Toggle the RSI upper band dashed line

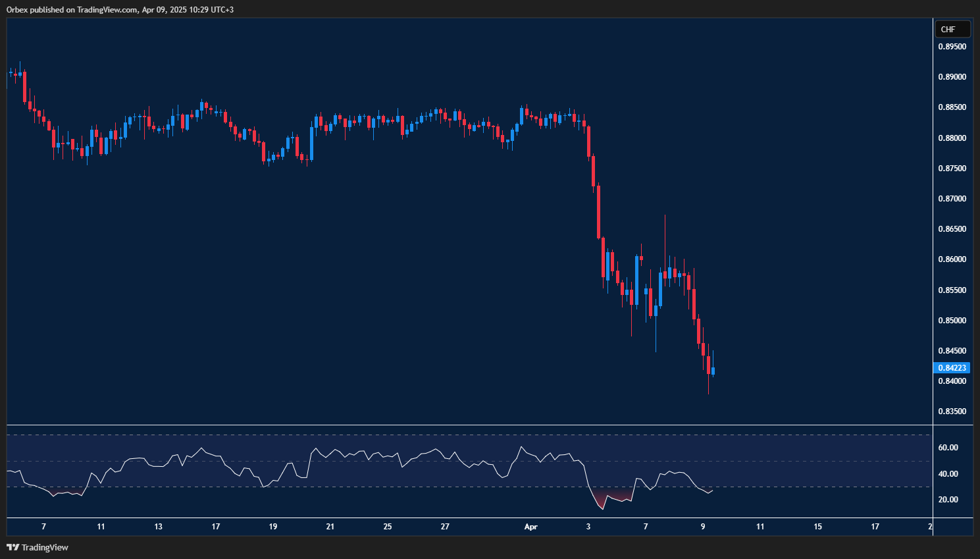click(x=461, y=435)
